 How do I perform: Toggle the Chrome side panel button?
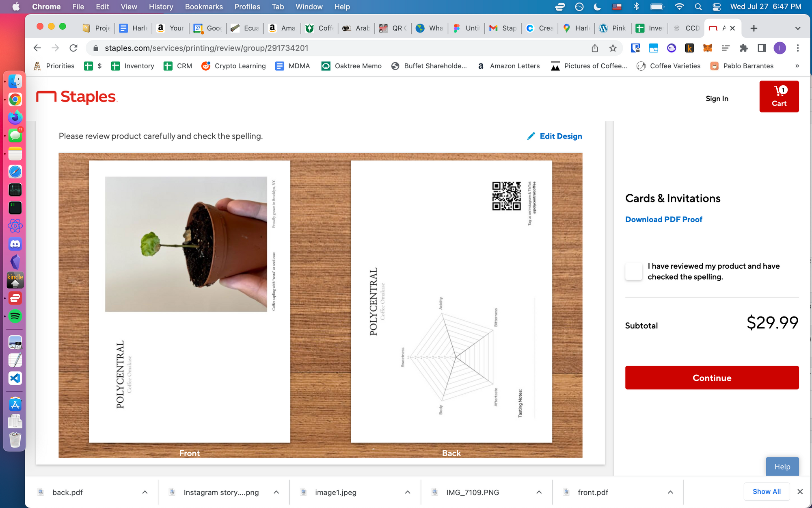coord(762,48)
